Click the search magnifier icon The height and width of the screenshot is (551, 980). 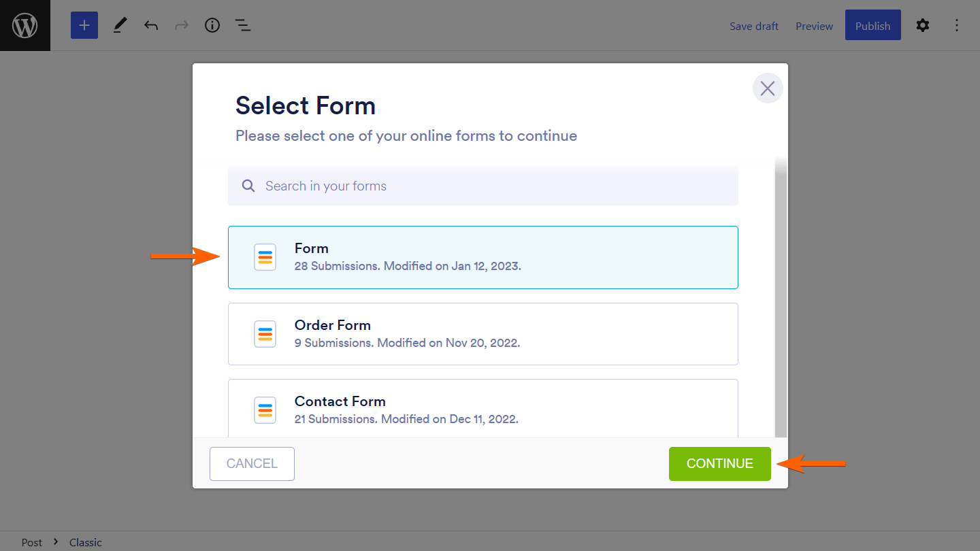coord(249,186)
